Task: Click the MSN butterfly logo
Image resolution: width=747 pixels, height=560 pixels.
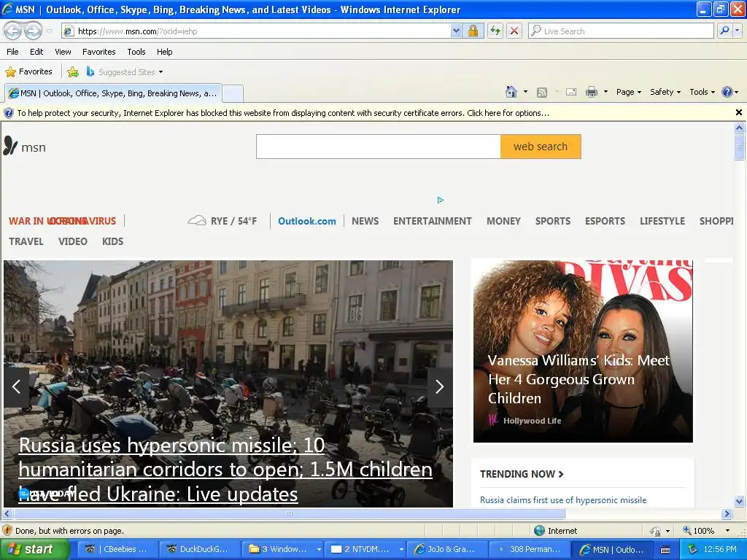Action: (x=25, y=147)
